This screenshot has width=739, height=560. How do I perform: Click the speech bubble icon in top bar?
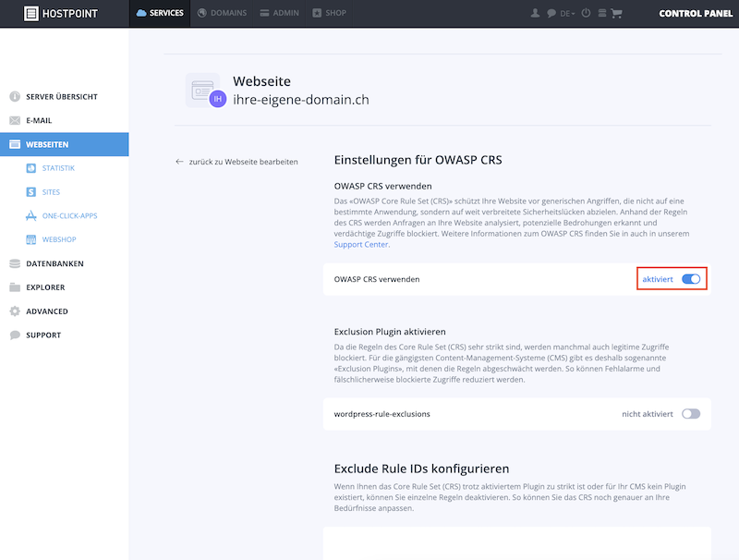(551, 13)
